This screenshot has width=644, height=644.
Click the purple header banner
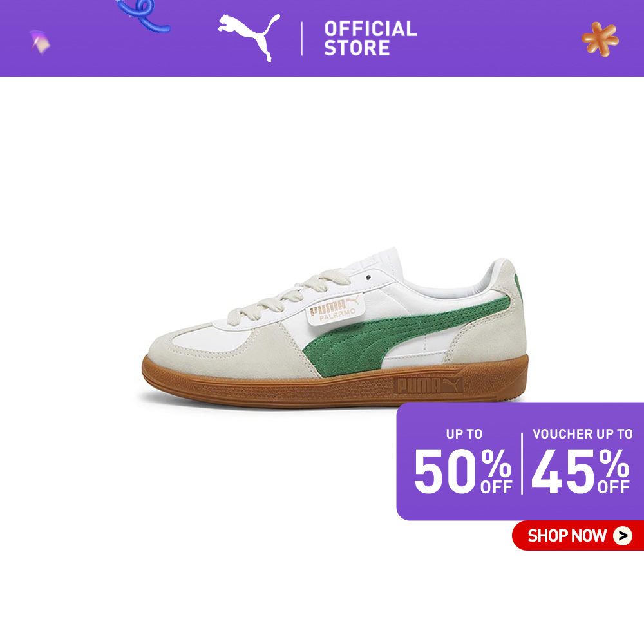click(x=322, y=38)
